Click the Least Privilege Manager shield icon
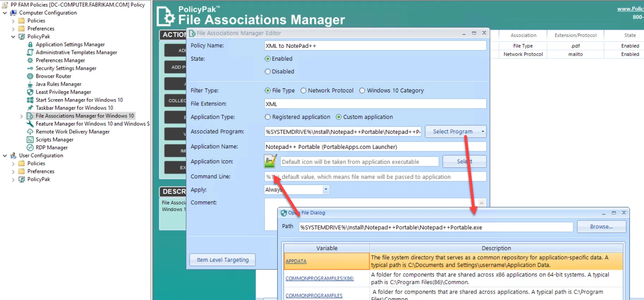The height and width of the screenshot is (300, 644). point(30,92)
